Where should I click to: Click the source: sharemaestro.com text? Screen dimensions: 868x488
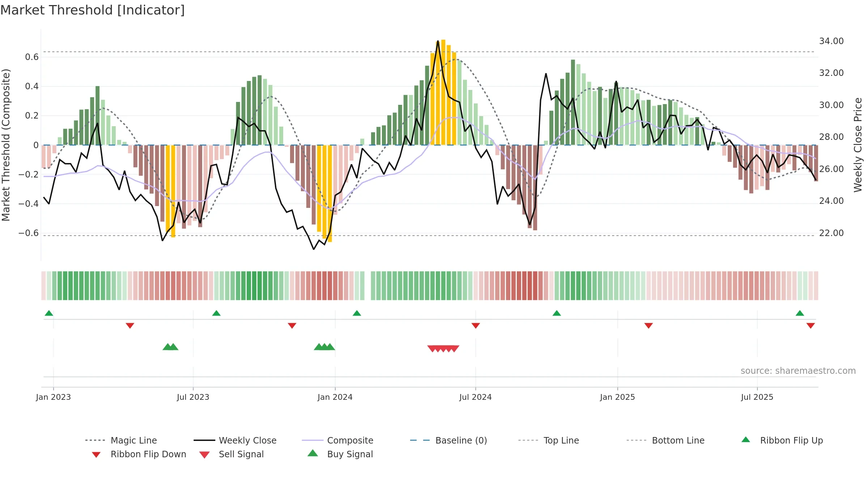coord(798,371)
